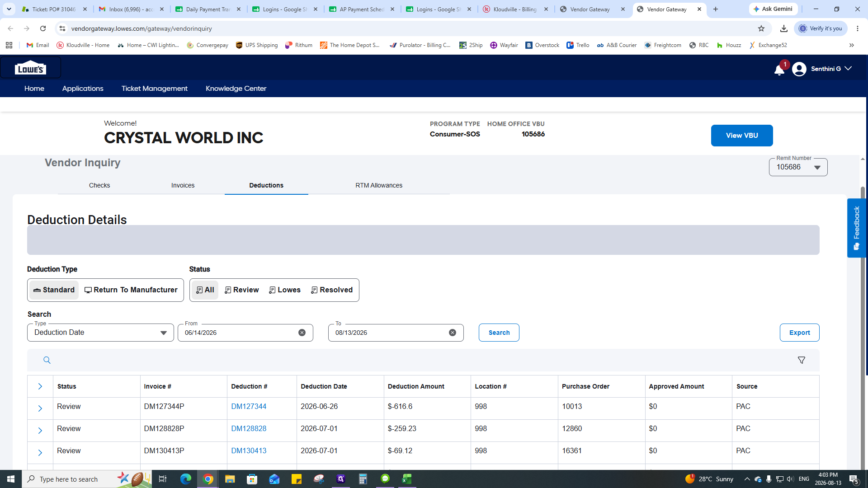Open Knowledge Center menu
The image size is (868, 488).
[236, 89]
